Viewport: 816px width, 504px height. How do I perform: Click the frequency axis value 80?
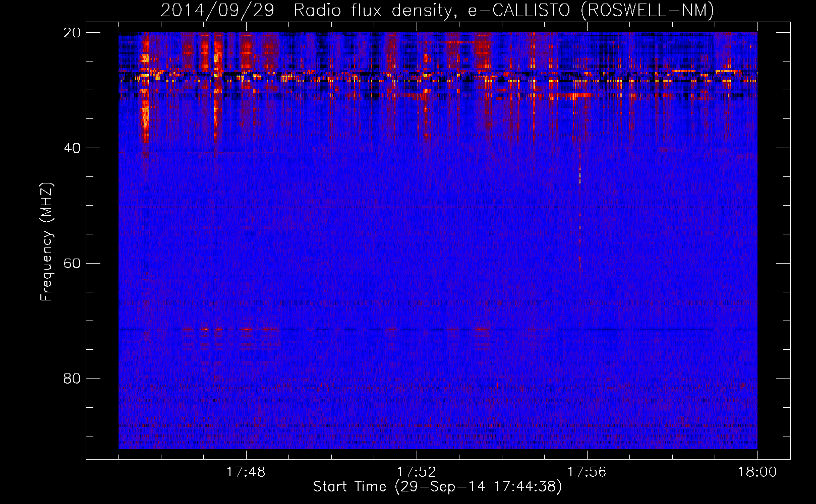pyautogui.click(x=72, y=378)
